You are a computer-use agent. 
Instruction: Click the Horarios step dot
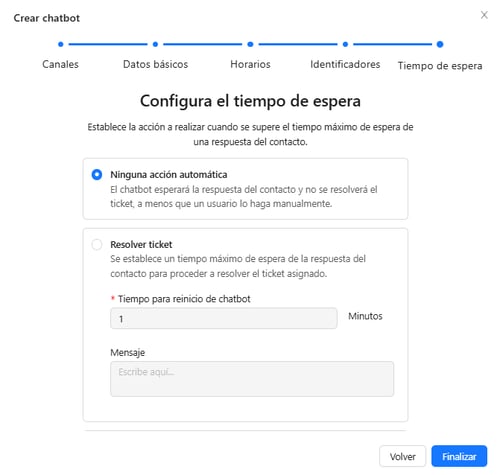250,44
